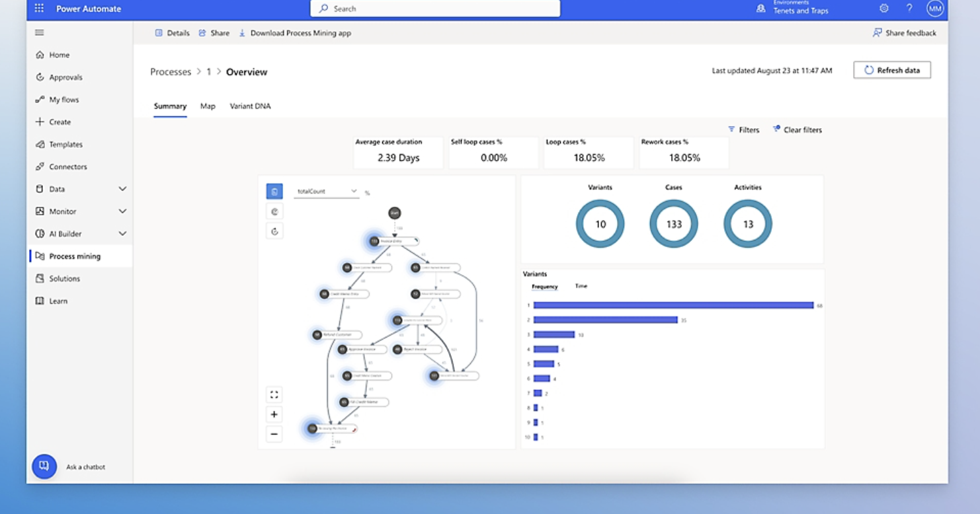Click Share feedback
980x514 pixels.
(x=905, y=33)
